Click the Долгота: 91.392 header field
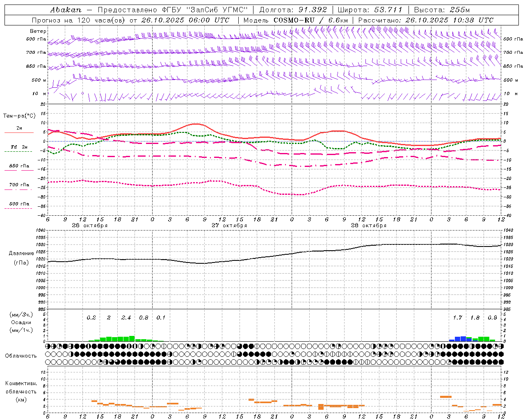 coord(293,10)
